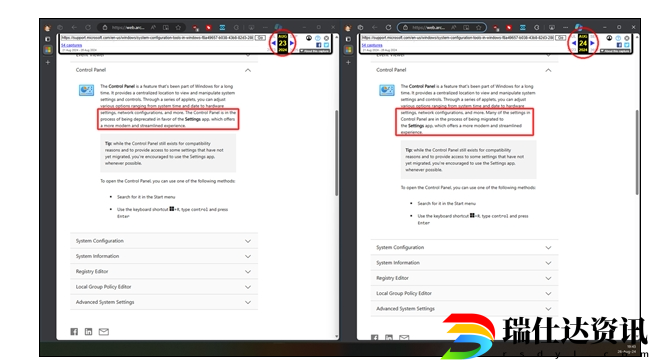Click the left page's vertical scrollbar
The height and width of the screenshot is (364, 657).
tap(336, 153)
